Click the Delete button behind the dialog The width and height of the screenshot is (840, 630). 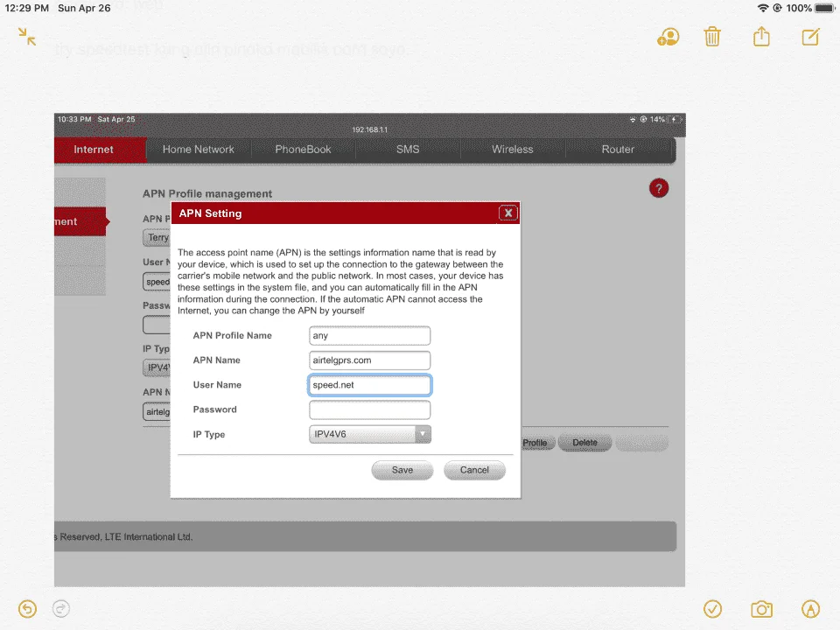point(584,443)
